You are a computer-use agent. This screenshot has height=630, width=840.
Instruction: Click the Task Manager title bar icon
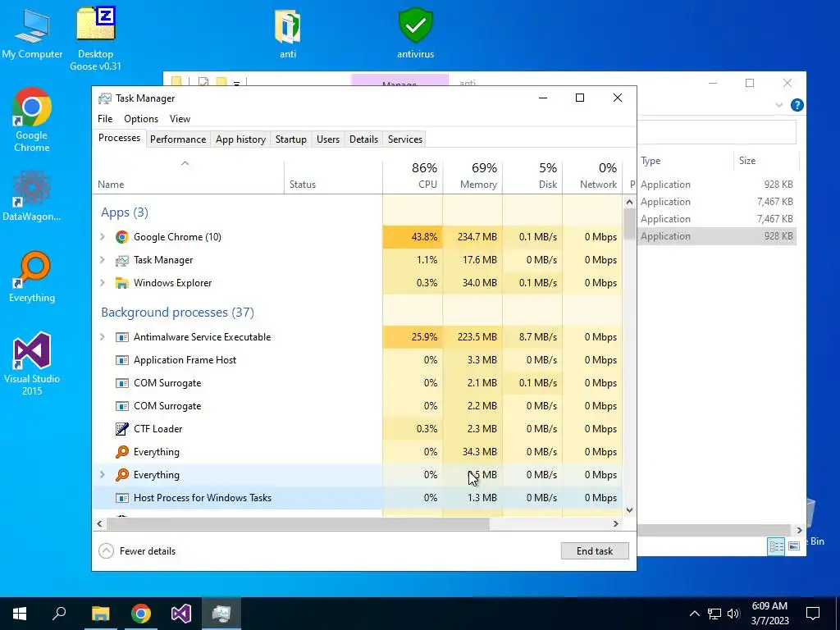coord(104,98)
